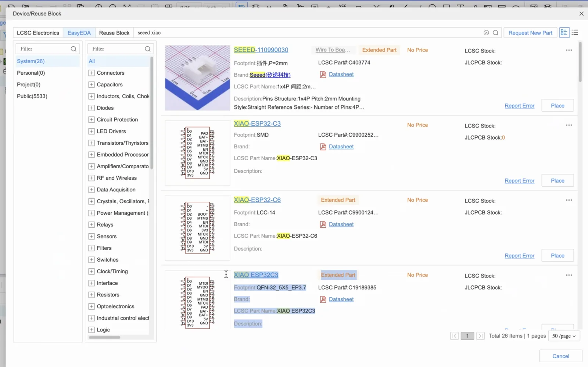Select the SEEED connector thumbnail image
The width and height of the screenshot is (588, 367).
pos(197,78)
